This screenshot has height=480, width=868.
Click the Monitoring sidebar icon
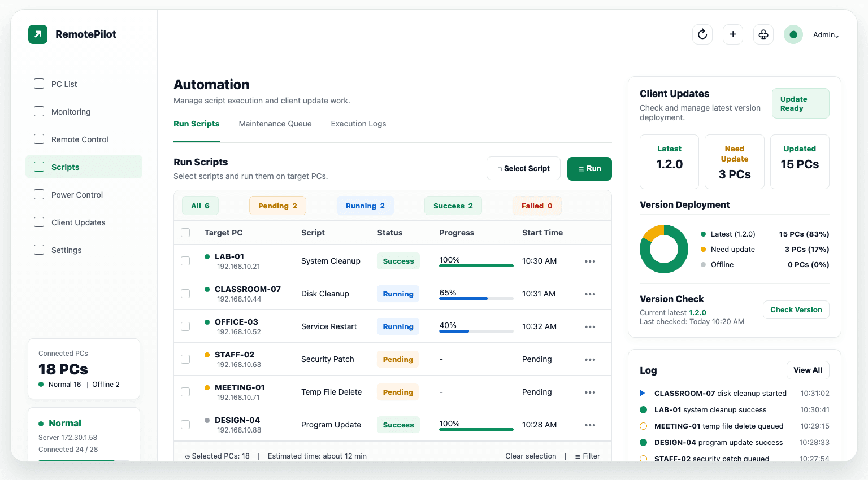point(39,111)
